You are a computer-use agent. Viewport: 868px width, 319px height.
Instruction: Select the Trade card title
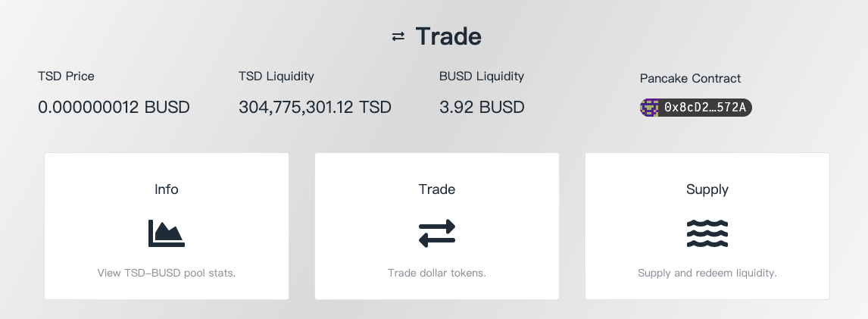[x=437, y=189]
